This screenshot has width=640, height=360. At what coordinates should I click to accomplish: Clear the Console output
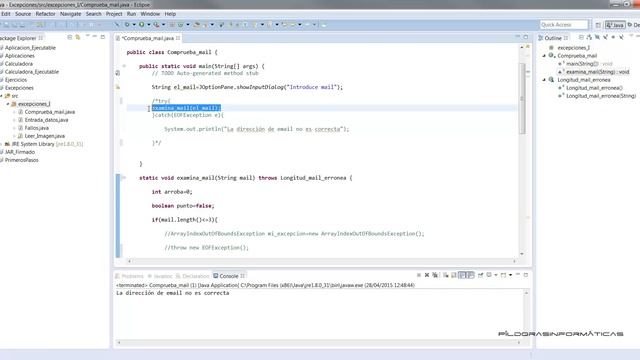coord(446,275)
